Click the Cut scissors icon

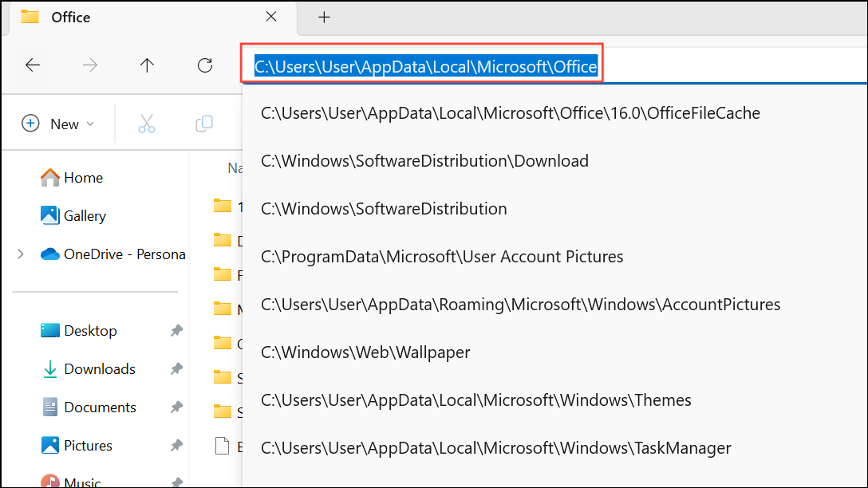pos(146,124)
